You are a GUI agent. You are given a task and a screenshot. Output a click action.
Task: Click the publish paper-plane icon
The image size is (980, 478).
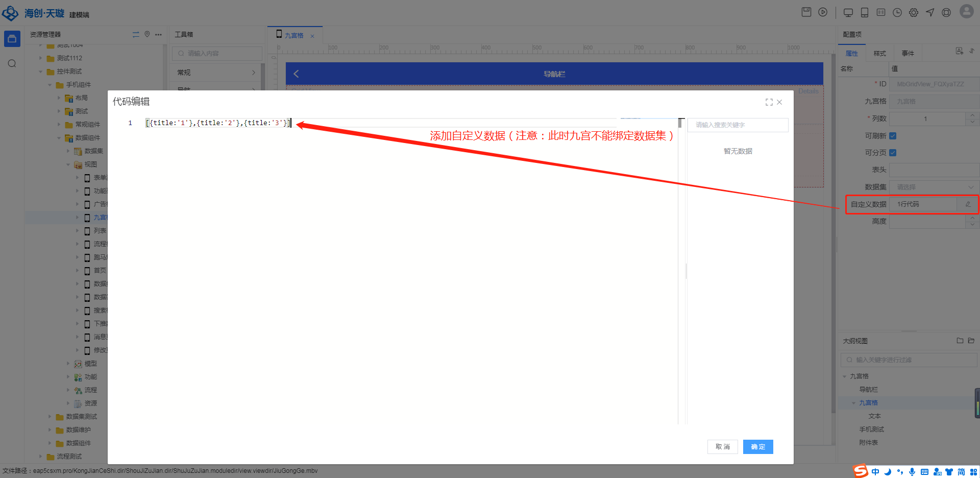click(930, 13)
